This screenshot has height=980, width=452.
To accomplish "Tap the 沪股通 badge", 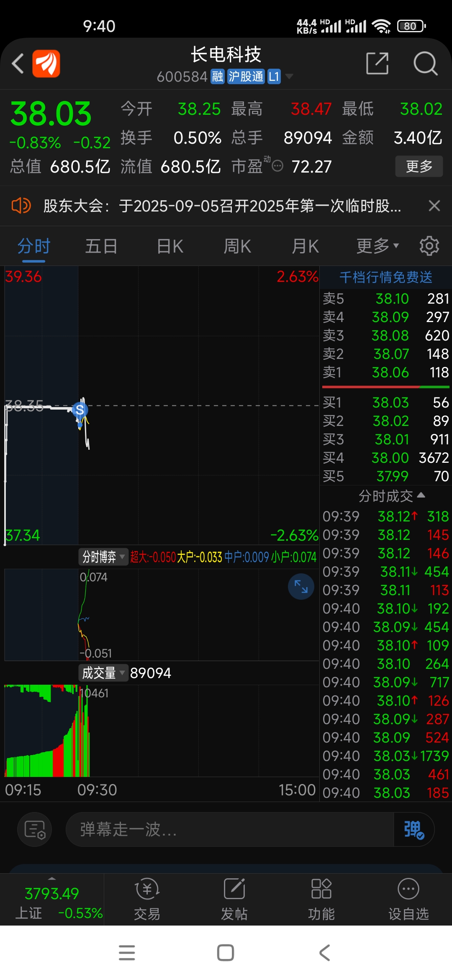I will [246, 77].
